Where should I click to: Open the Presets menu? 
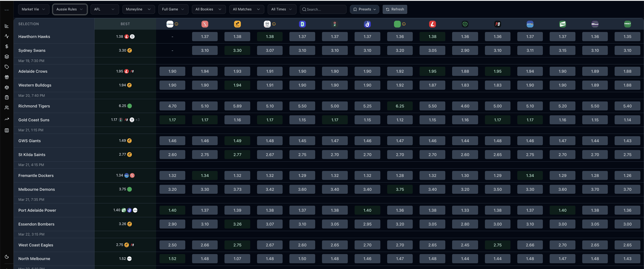(364, 9)
